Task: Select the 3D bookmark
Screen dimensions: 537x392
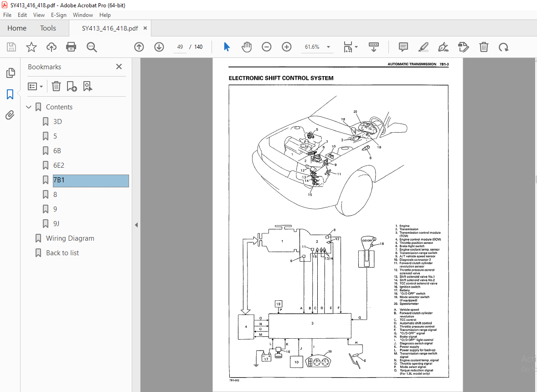Action: point(57,122)
